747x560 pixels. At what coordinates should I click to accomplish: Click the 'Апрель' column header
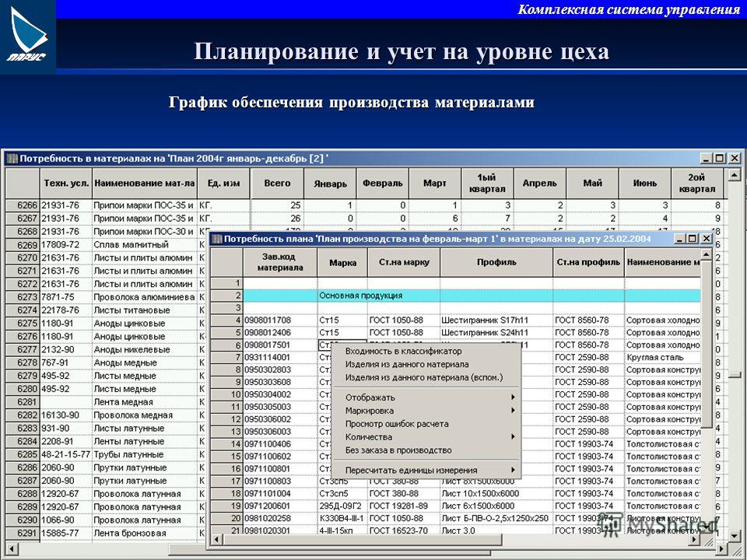pyautogui.click(x=540, y=184)
